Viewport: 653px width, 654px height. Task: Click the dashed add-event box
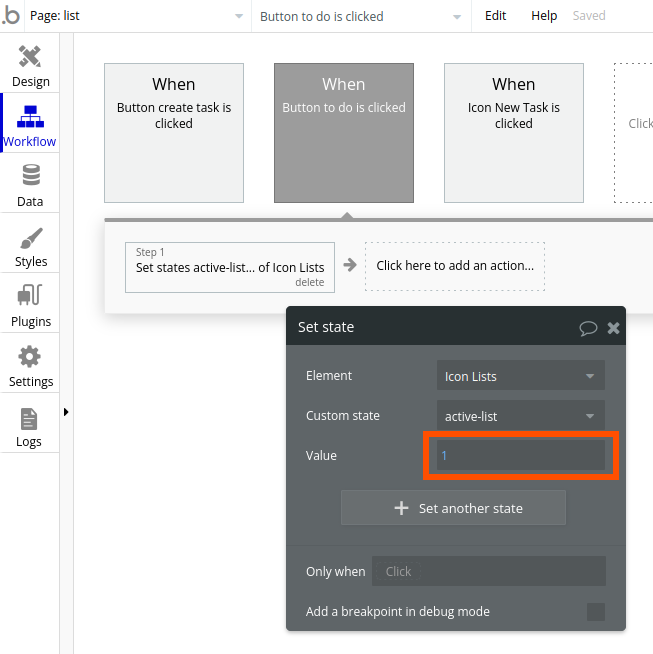(634, 133)
